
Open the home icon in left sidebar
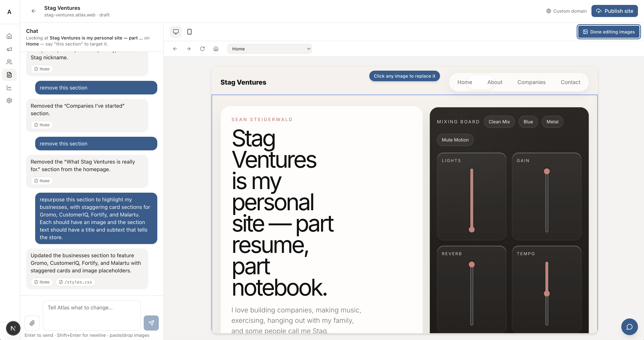click(9, 36)
